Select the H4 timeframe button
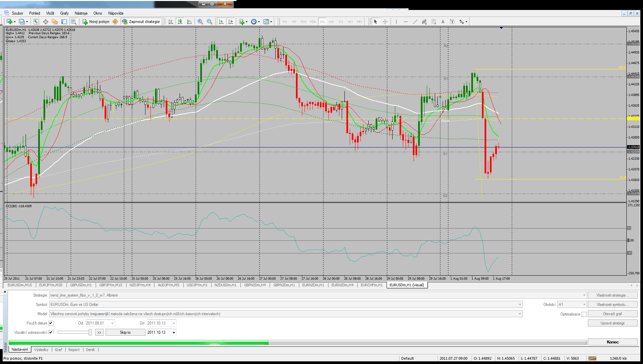This screenshot has width=643, height=364. [x=331, y=22]
